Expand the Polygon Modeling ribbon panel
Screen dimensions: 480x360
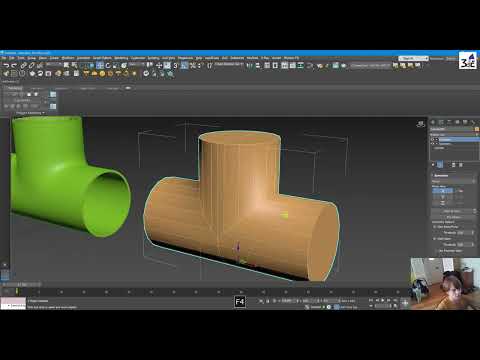[x=30, y=113]
